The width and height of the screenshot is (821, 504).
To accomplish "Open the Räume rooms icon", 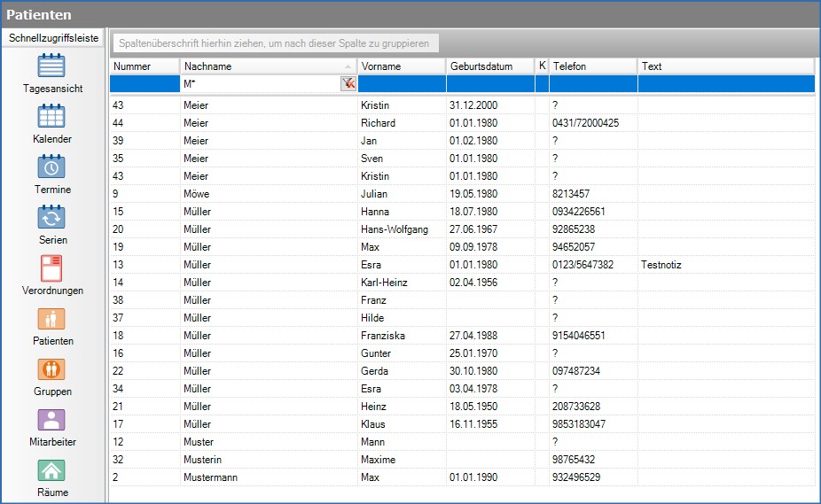I will click(52, 470).
